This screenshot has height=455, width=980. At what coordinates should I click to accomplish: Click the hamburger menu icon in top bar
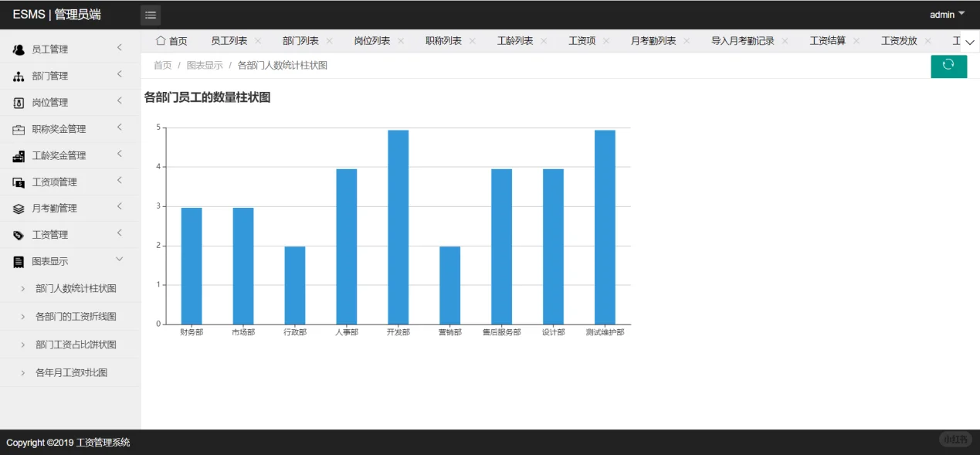click(x=150, y=14)
